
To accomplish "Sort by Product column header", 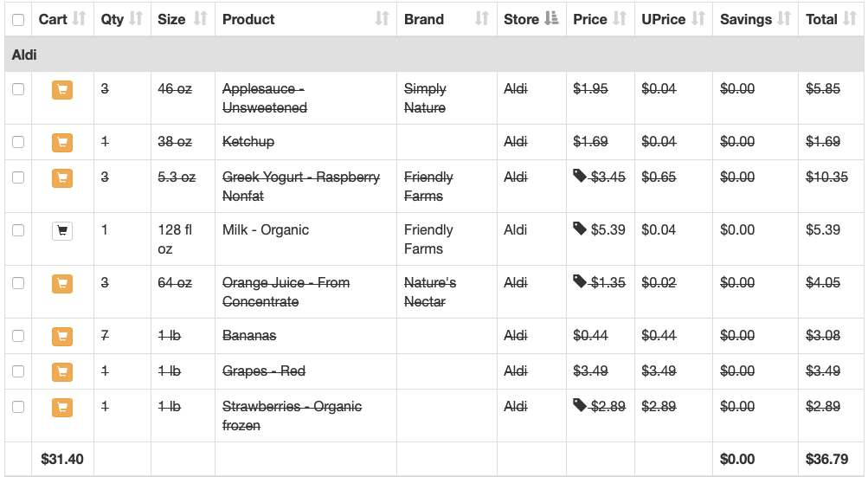I will pos(305,19).
